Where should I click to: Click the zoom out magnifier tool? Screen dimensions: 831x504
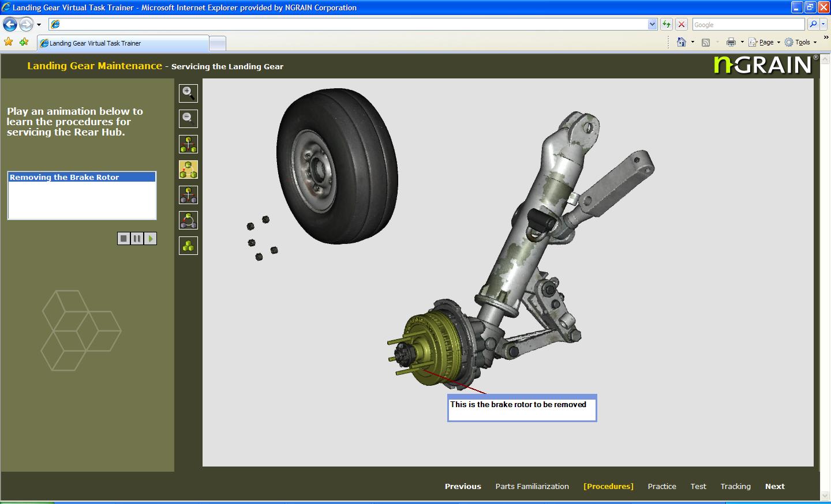click(x=188, y=119)
